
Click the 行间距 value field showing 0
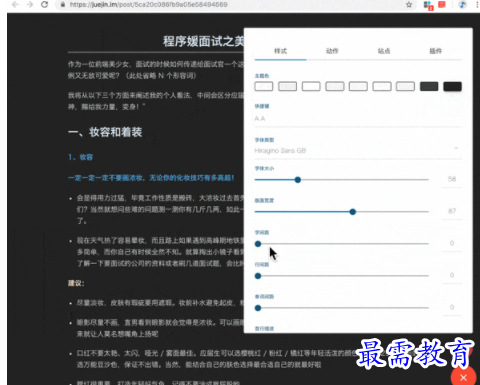[x=452, y=275]
